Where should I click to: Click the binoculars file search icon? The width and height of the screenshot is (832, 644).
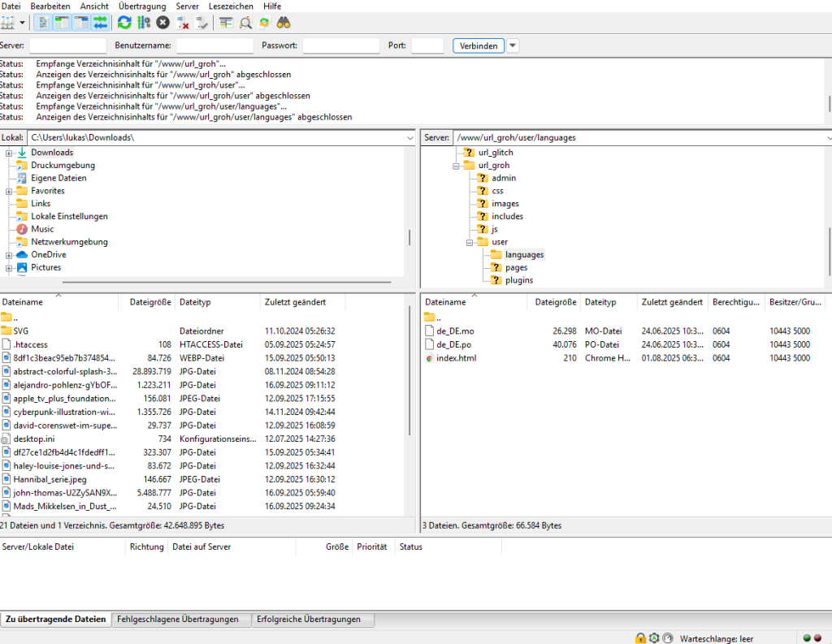(x=284, y=23)
